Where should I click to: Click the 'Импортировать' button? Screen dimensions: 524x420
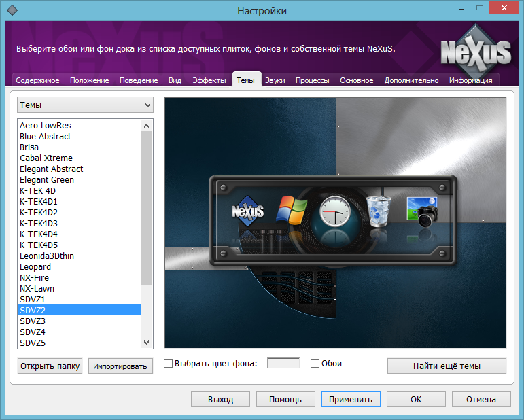point(120,366)
